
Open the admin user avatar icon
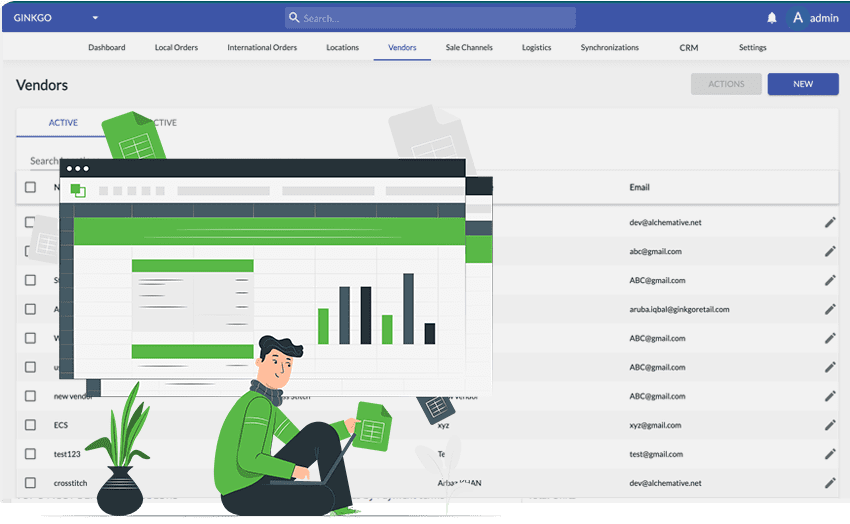(x=797, y=18)
